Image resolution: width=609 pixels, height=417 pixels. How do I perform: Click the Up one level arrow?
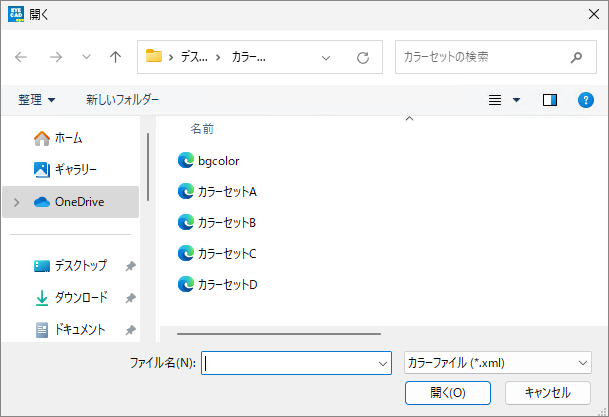coord(115,57)
